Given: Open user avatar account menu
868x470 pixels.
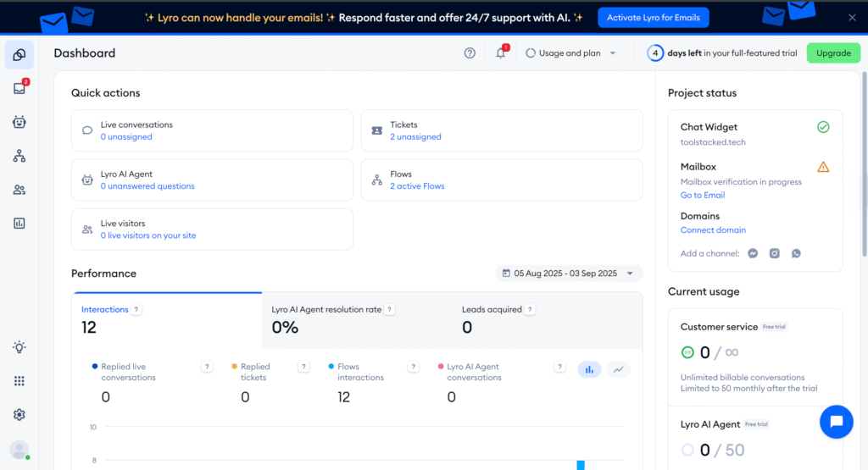Looking at the screenshot, I should coord(19,450).
